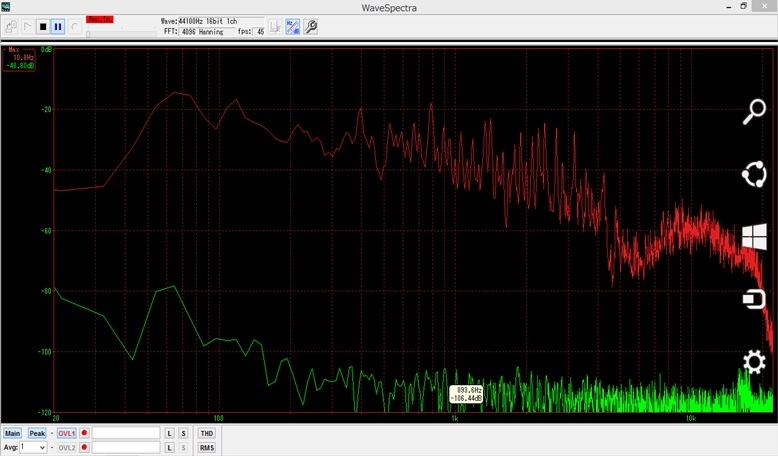Image resolution: width=778 pixels, height=456 pixels.
Task: Stop recording with the stop button
Action: [x=43, y=26]
